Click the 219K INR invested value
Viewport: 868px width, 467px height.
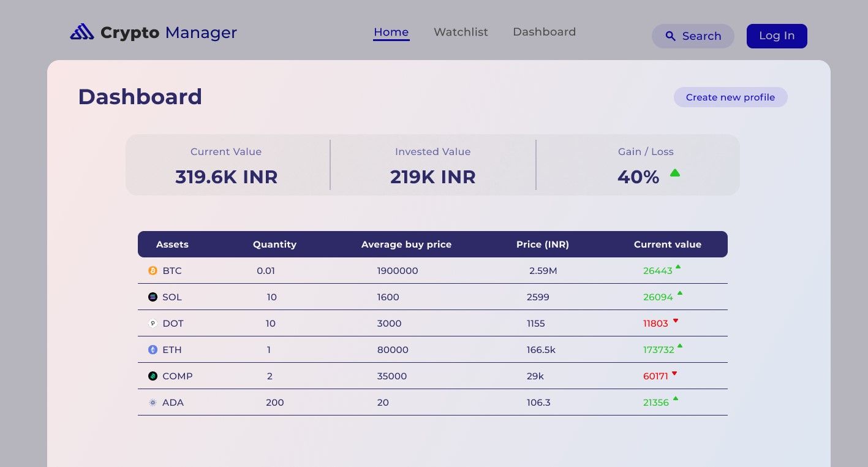pos(432,177)
